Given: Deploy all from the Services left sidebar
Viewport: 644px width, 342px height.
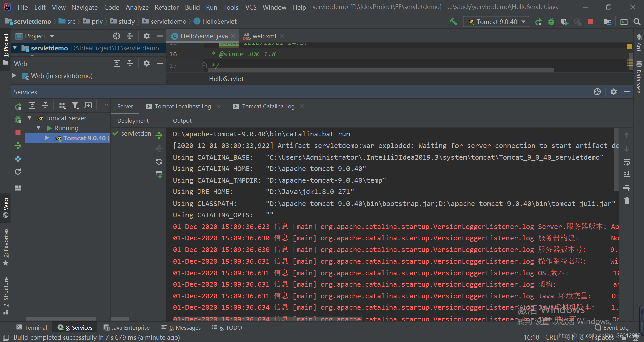Looking at the screenshot, I should (x=18, y=146).
